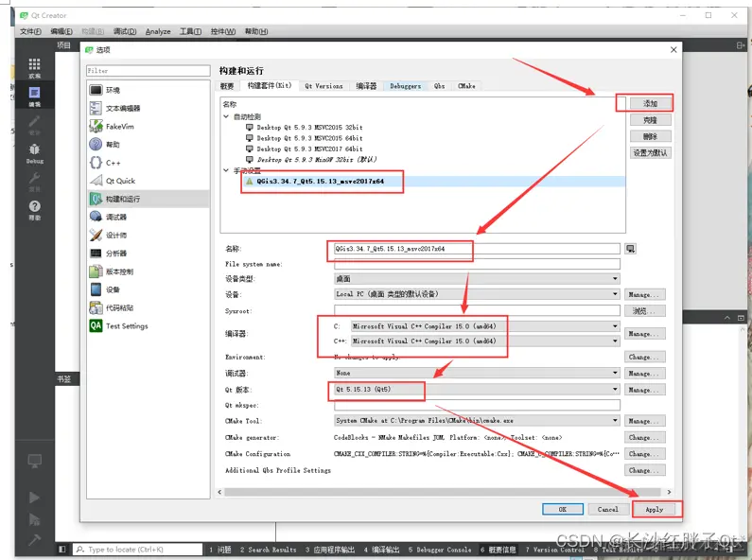This screenshot has width=752, height=560.
Task: Select Text Editor category icon
Action: click(x=96, y=108)
